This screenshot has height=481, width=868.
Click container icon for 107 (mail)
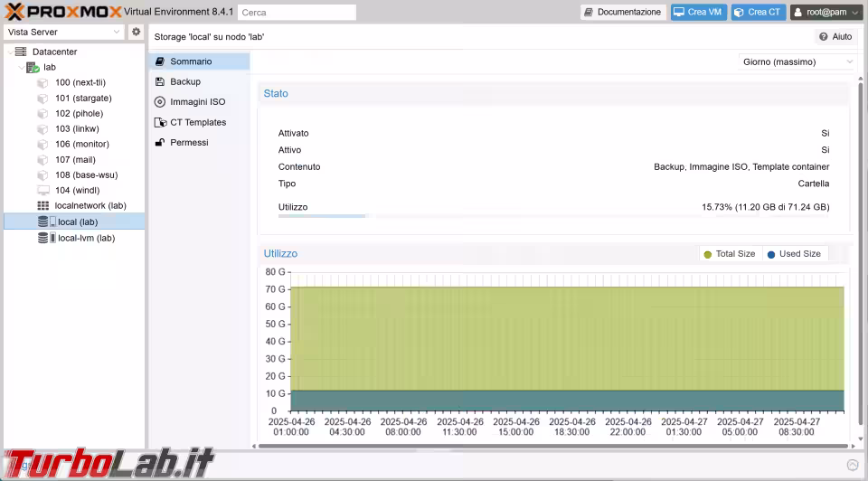[x=42, y=160]
